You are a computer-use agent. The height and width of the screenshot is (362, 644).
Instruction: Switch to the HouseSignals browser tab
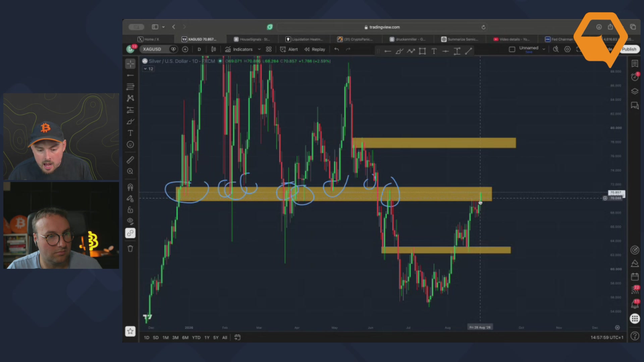252,39
